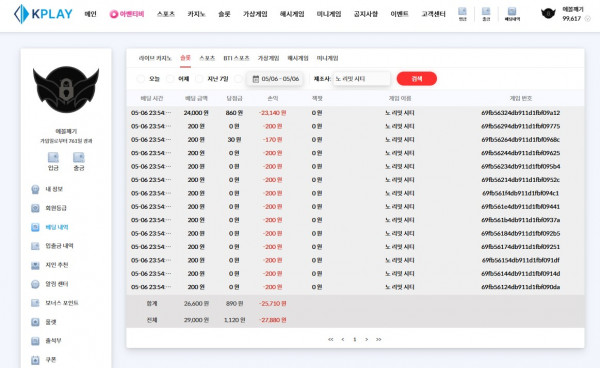The image size is (600, 368).
Task: Click the 입금 icon under the profile name
Action: coord(53,161)
